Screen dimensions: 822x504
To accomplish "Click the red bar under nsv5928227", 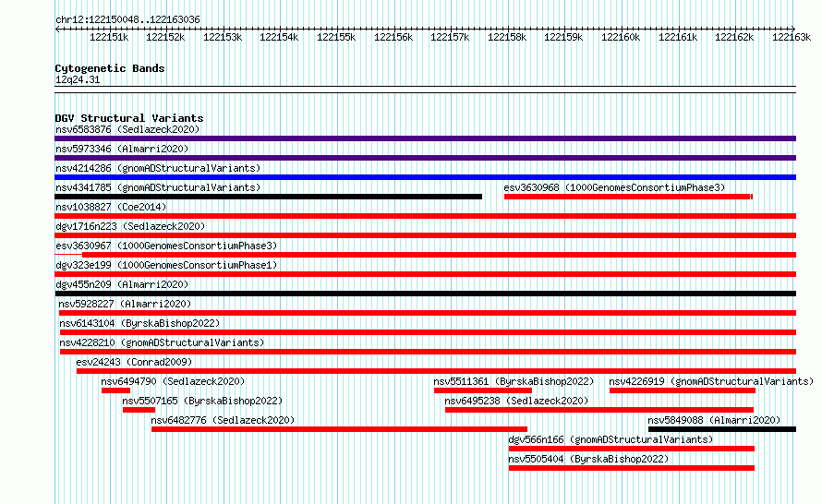I will (428, 313).
